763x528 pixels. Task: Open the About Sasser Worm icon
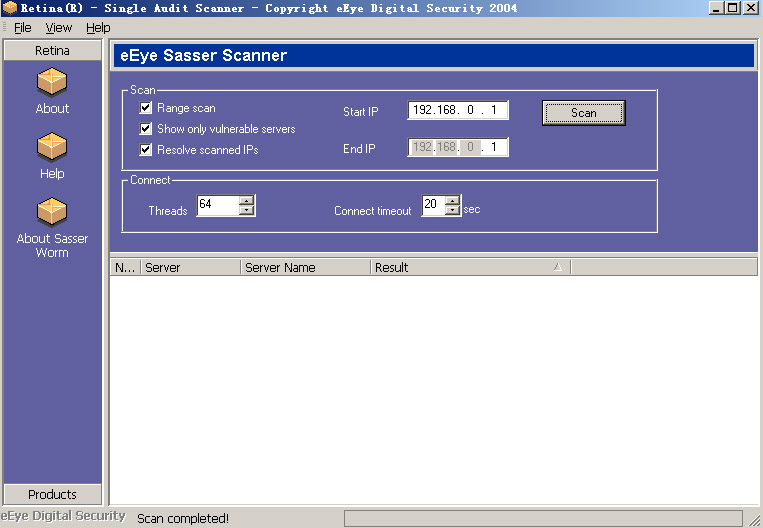[52, 212]
